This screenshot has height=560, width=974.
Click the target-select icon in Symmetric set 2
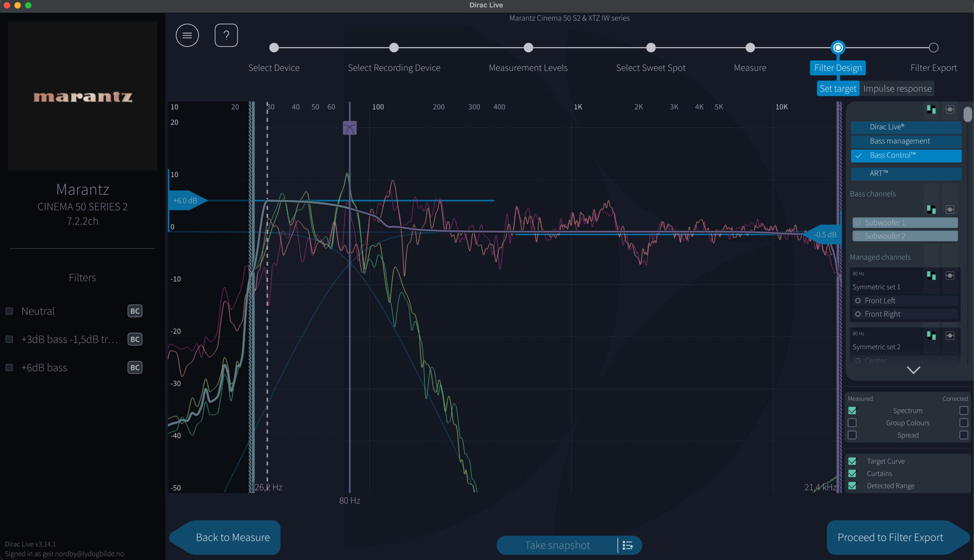pos(950,336)
